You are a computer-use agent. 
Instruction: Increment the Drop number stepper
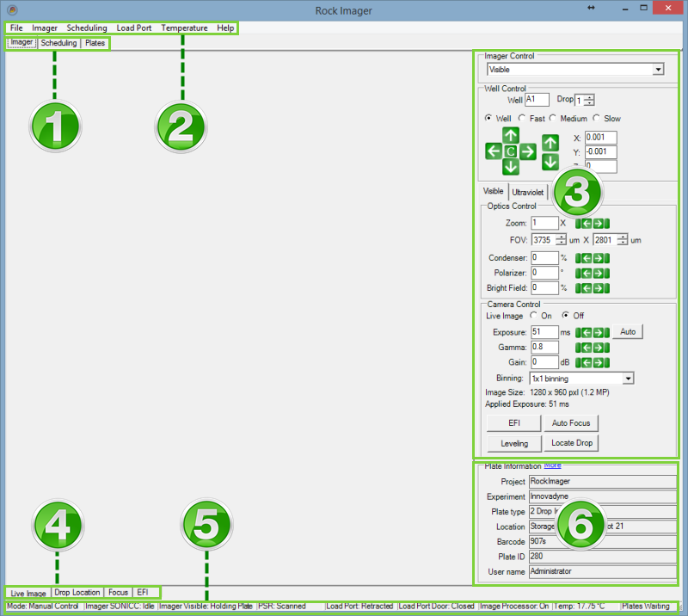point(589,97)
